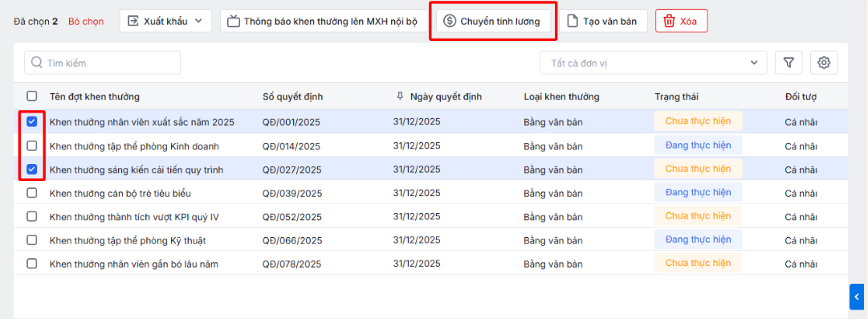Toggle the select-all header checkbox

pyautogui.click(x=32, y=96)
